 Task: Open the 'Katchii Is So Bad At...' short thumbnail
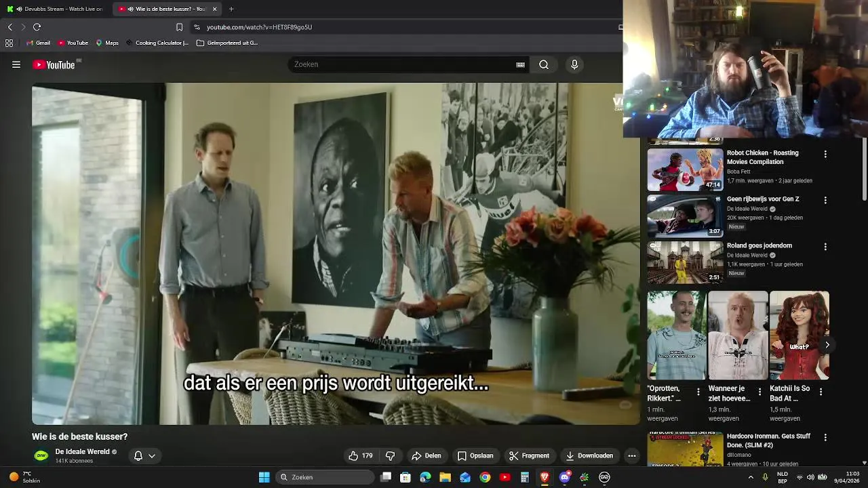click(800, 335)
